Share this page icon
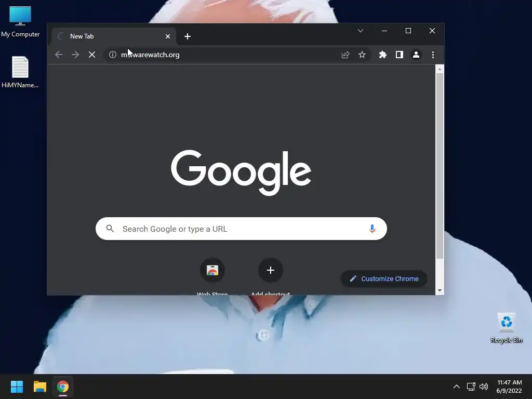Image resolution: width=532 pixels, height=399 pixels. pos(345,55)
